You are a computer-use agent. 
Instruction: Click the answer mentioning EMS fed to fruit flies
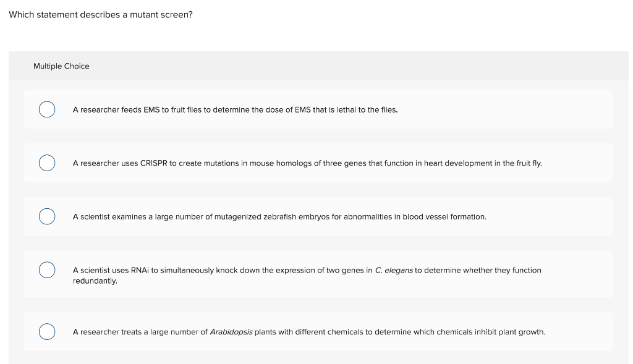(235, 109)
